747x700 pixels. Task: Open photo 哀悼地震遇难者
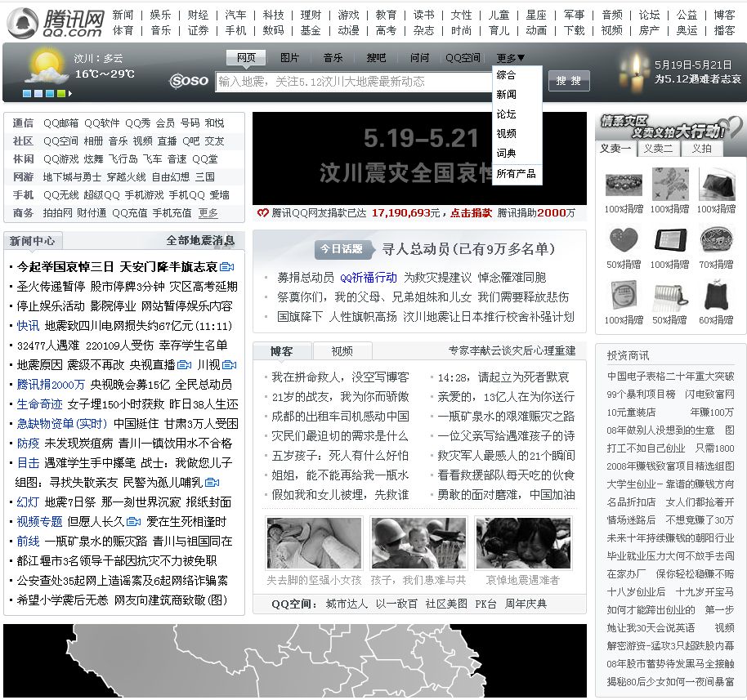524,543
